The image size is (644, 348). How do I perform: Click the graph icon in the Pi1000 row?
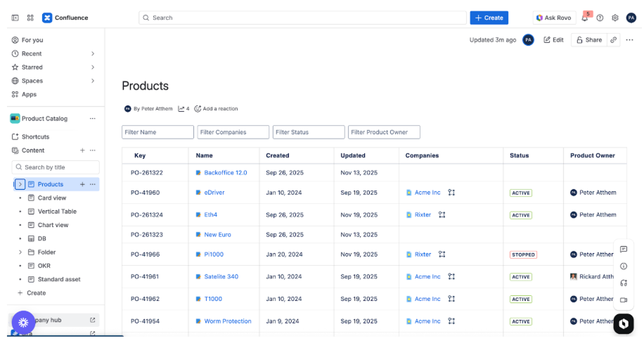pos(442,254)
